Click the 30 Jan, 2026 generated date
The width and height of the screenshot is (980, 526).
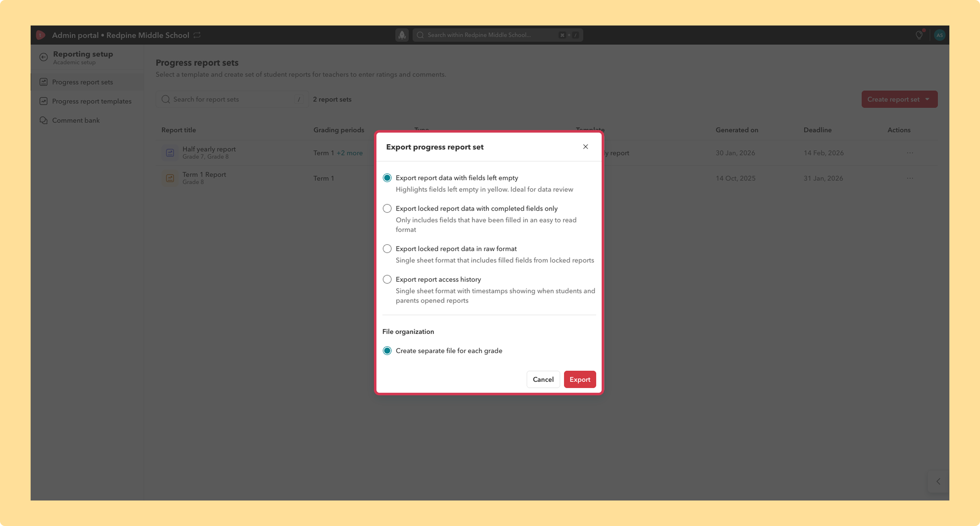735,153
